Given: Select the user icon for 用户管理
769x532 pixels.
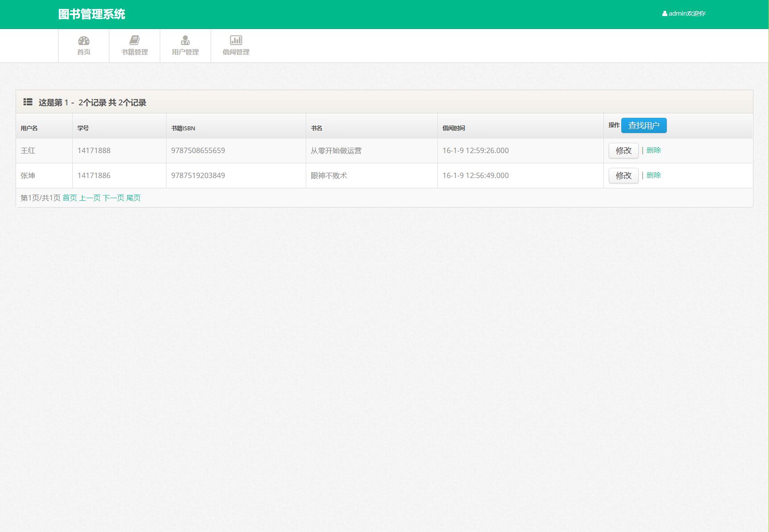Looking at the screenshot, I should point(185,41).
